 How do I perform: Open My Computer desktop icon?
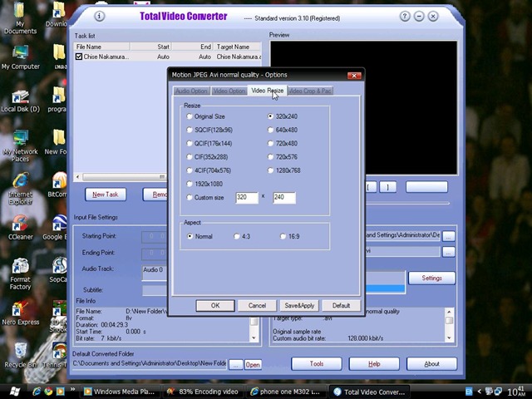(x=20, y=57)
